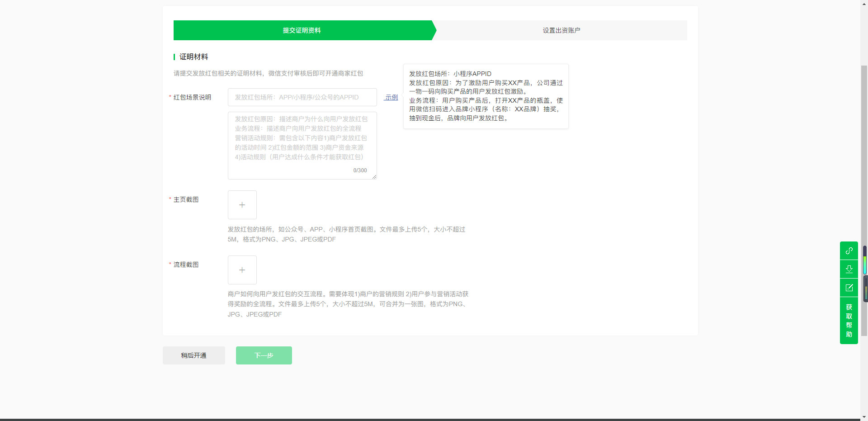Click the 示例 tooltip popup text
The height and width of the screenshot is (421, 868).
coord(486,96)
